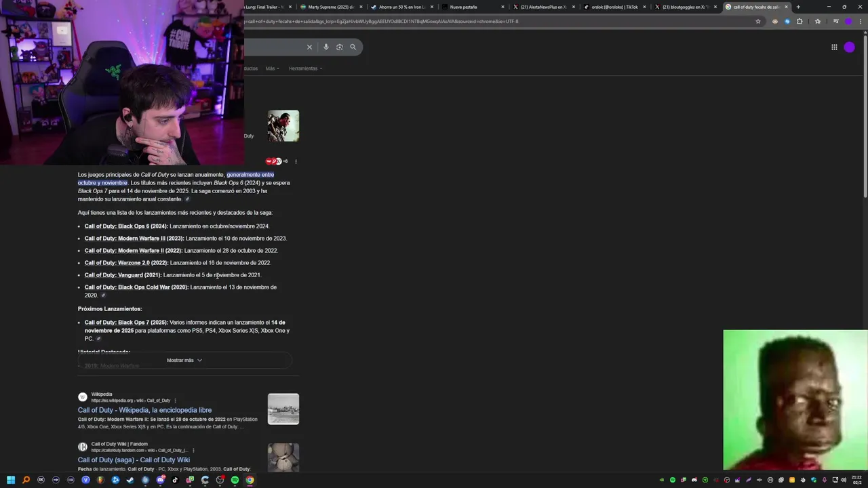The height and width of the screenshot is (488, 868).
Task: Open Windows taskbar search
Action: coord(26,480)
